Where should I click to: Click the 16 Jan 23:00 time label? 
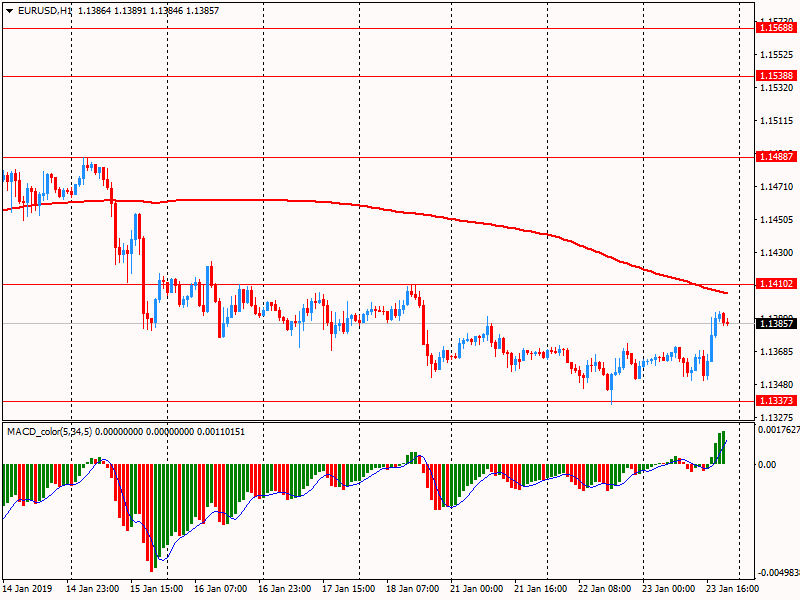click(x=284, y=589)
